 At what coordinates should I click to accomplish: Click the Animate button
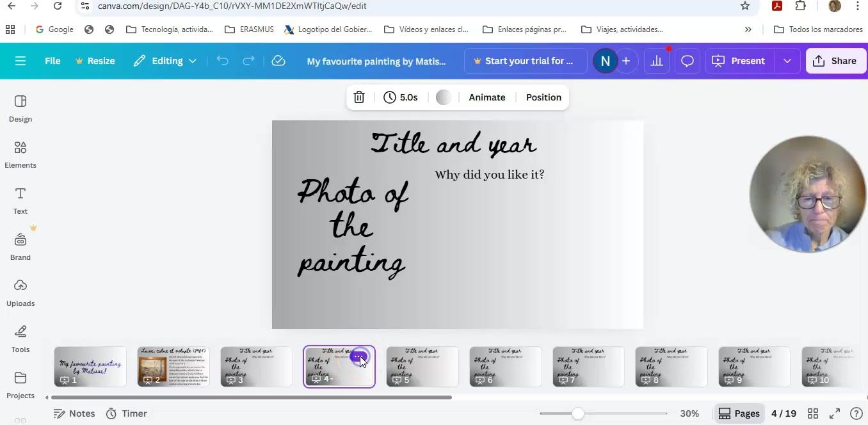[487, 97]
